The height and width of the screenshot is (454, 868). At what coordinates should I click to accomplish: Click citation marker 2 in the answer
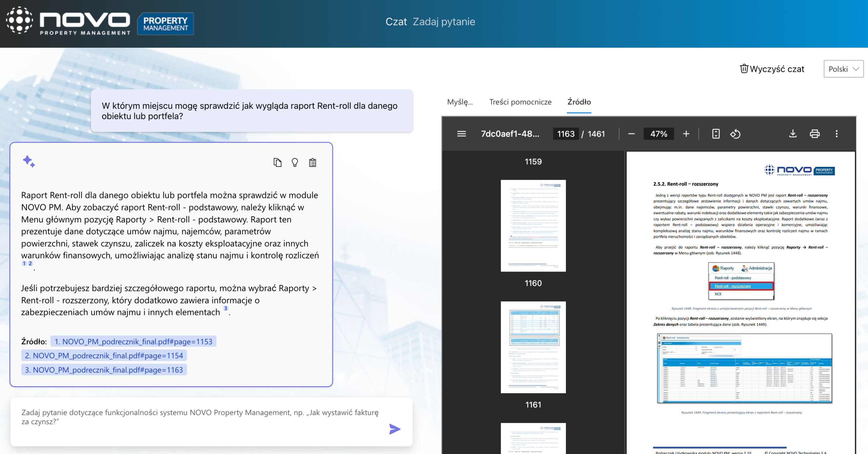point(30,263)
